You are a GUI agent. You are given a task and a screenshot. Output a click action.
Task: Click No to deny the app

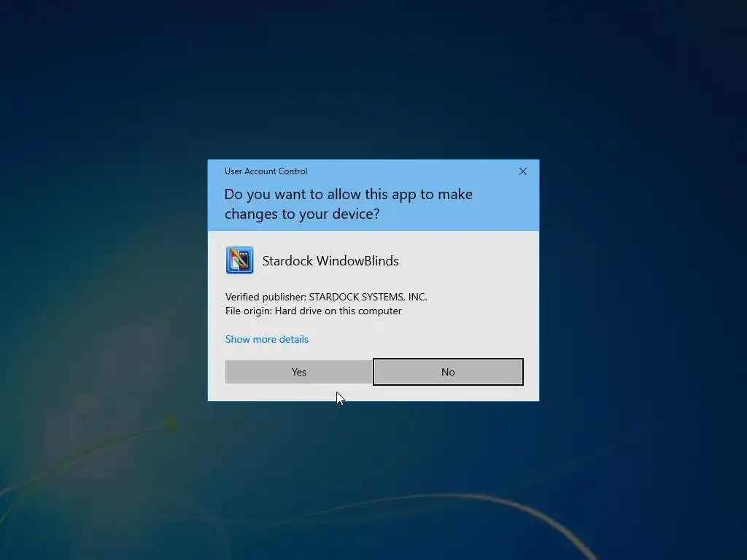pos(448,372)
